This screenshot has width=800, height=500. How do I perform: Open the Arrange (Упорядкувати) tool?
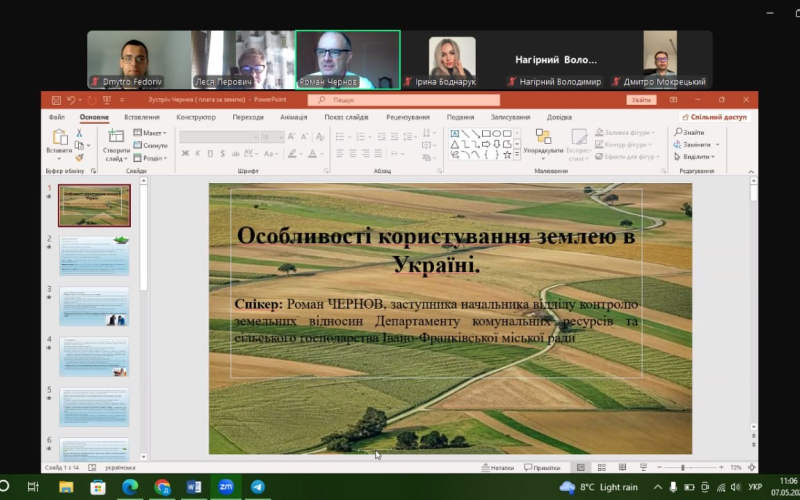(x=543, y=139)
